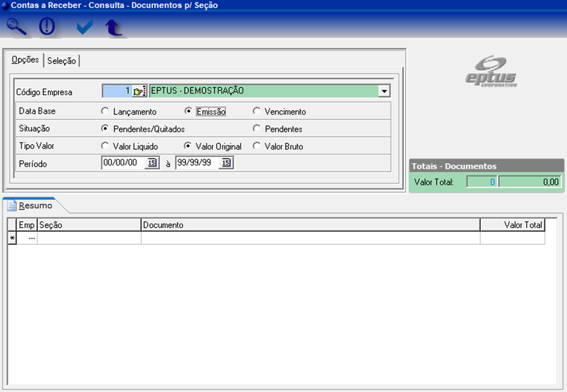Choose the Pendentes situation option
The width and height of the screenshot is (567, 392).
[257, 129]
